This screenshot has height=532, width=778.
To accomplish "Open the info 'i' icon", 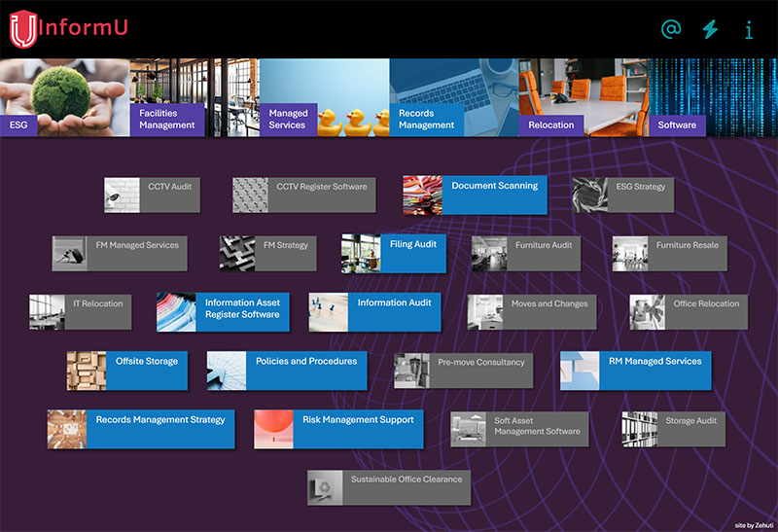I will click(749, 29).
